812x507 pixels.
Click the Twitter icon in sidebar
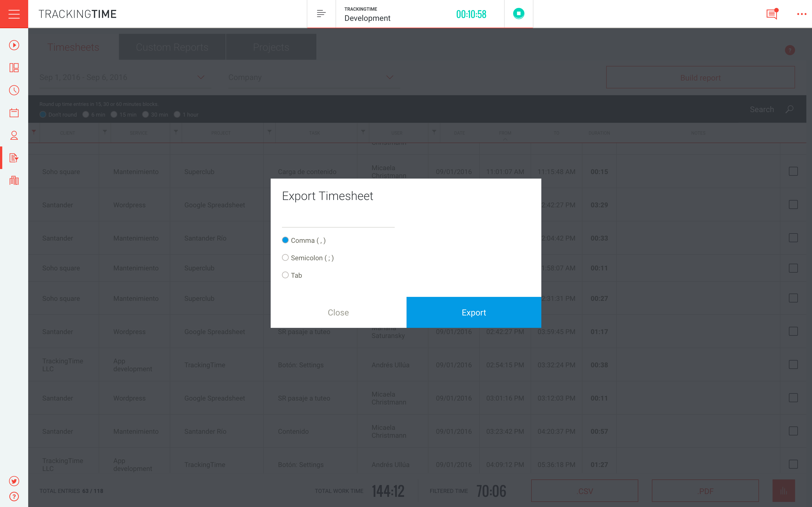(14, 481)
